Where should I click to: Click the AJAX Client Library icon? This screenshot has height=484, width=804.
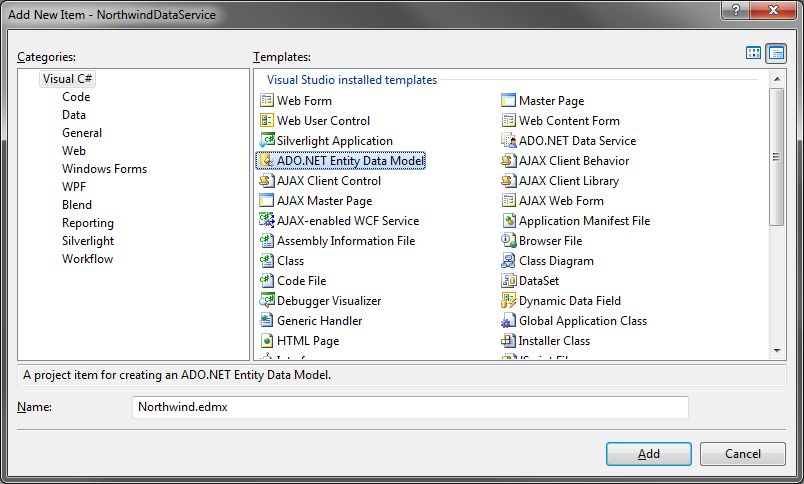click(508, 180)
